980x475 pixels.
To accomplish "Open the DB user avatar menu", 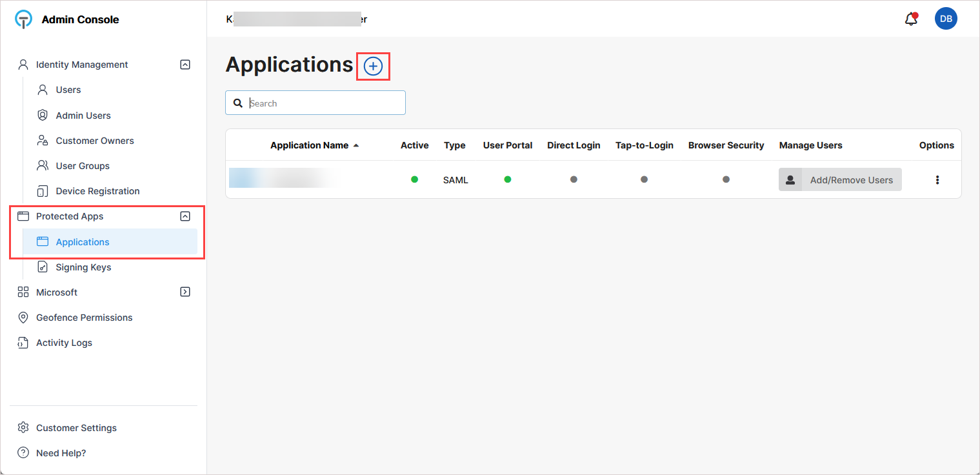I will click(x=945, y=19).
